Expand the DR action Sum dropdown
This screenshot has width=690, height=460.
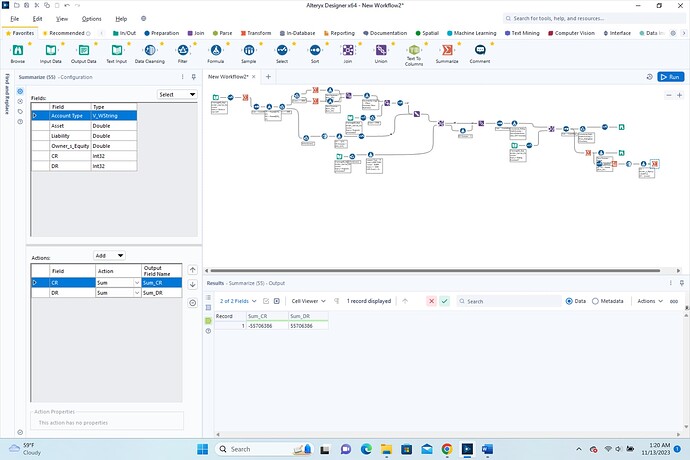pos(137,293)
